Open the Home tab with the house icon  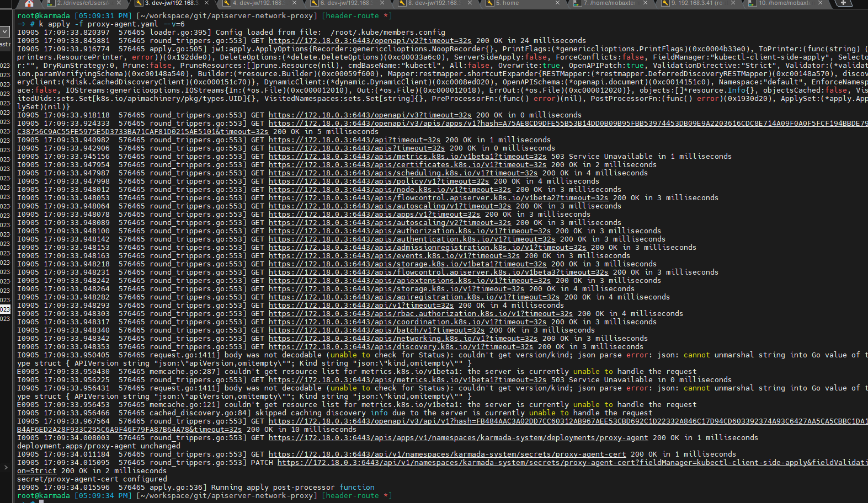29,3
